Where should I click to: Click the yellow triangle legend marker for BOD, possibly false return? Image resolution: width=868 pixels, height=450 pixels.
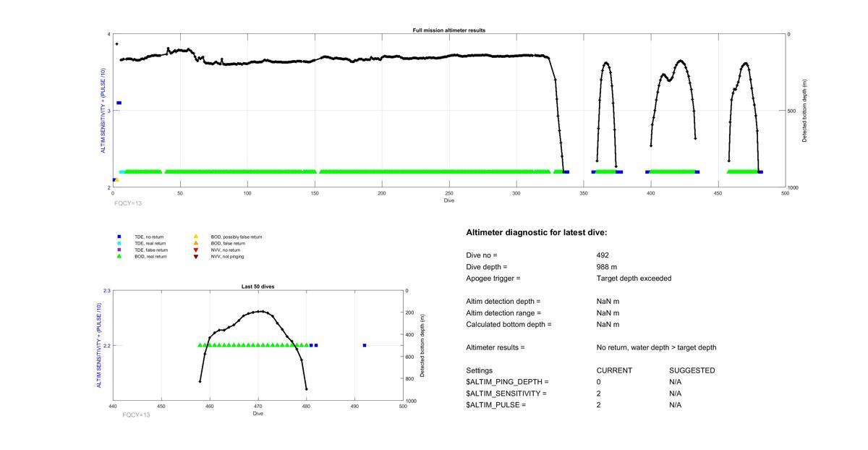[195, 237]
